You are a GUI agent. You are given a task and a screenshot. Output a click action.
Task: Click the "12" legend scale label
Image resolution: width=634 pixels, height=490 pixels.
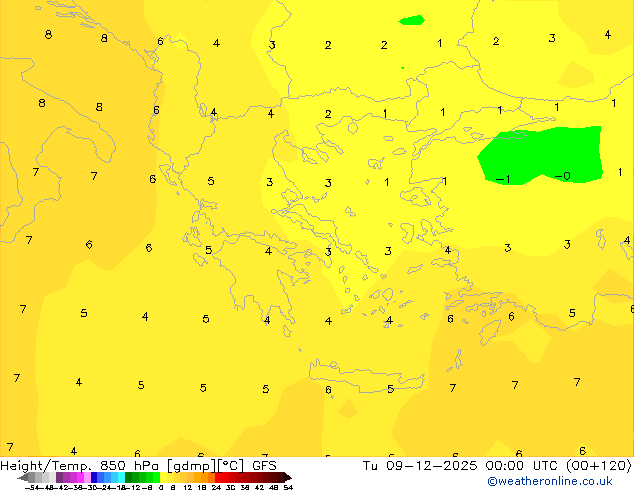tap(188, 487)
